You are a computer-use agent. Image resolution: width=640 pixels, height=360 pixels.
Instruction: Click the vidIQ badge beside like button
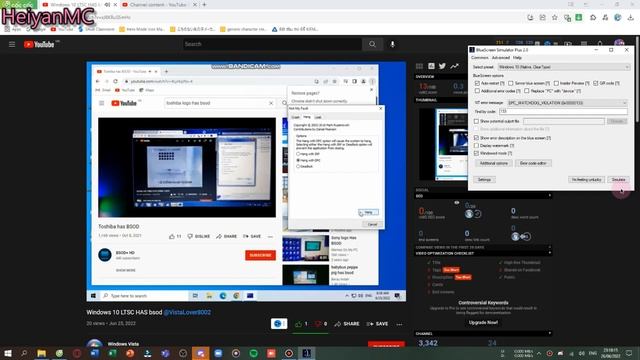(x=279, y=324)
